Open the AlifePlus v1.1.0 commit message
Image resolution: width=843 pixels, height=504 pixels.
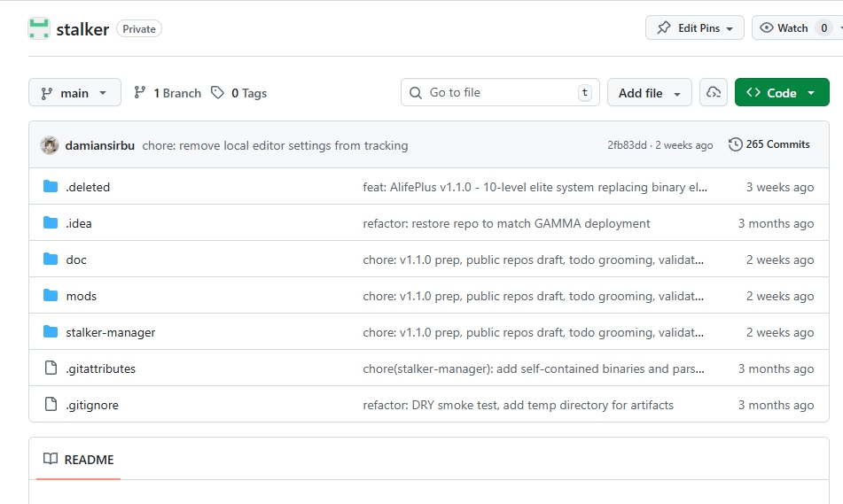(535, 187)
